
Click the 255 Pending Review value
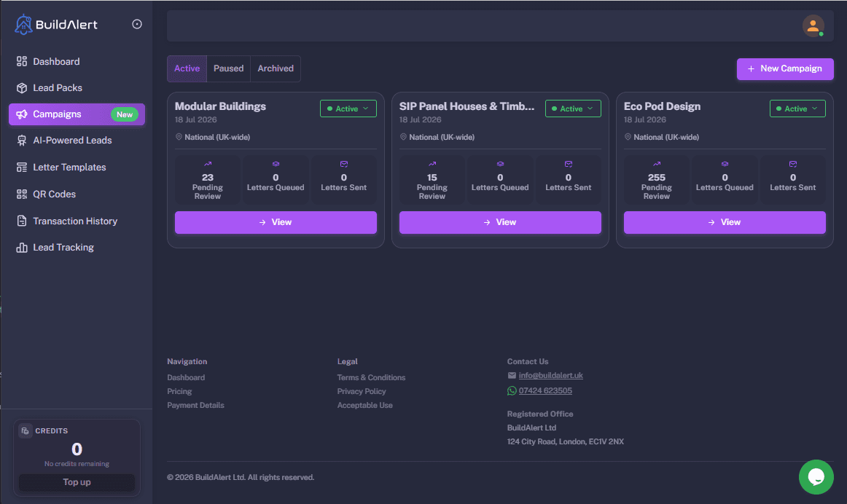656,178
